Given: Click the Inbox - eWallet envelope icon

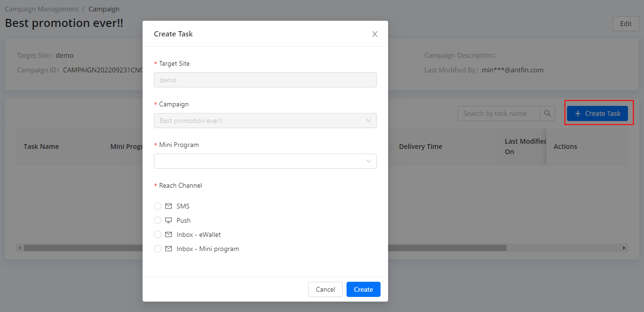Looking at the screenshot, I should pos(169,234).
